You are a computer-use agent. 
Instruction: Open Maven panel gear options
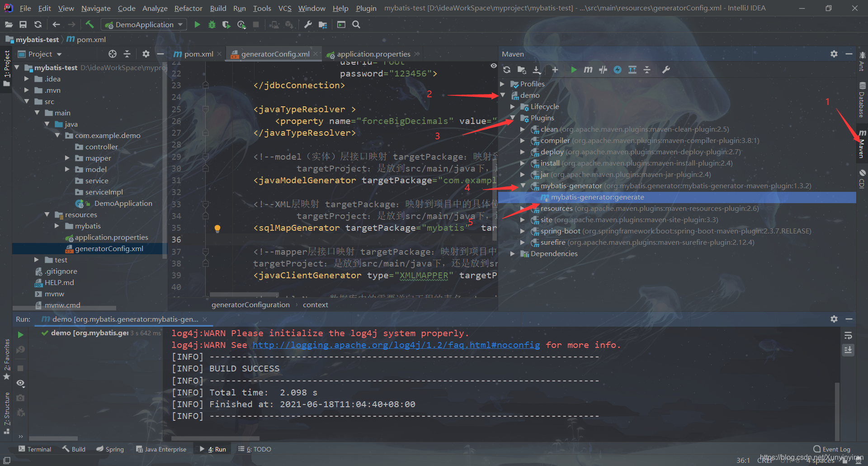click(x=834, y=54)
